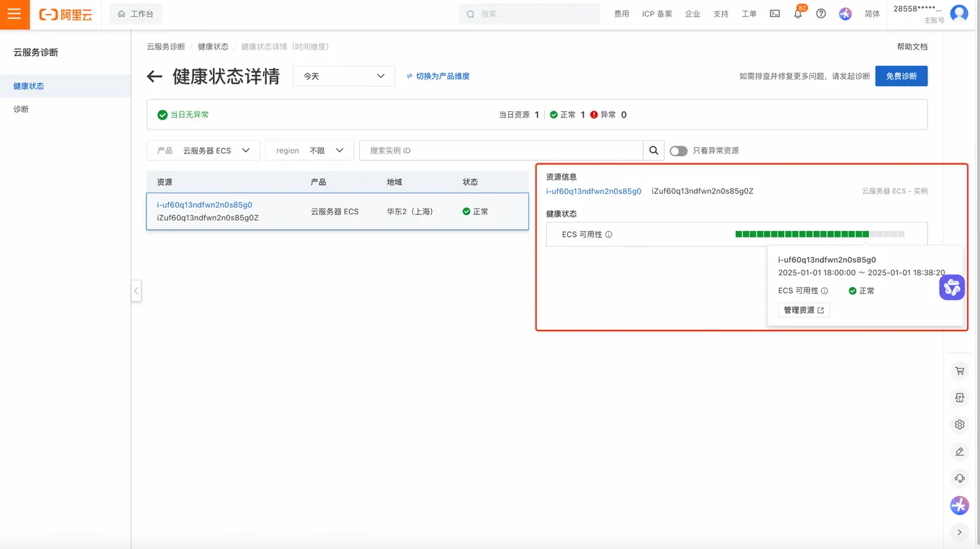Image resolution: width=980 pixels, height=549 pixels.
Task: Click the top search field
Action: [529, 14]
